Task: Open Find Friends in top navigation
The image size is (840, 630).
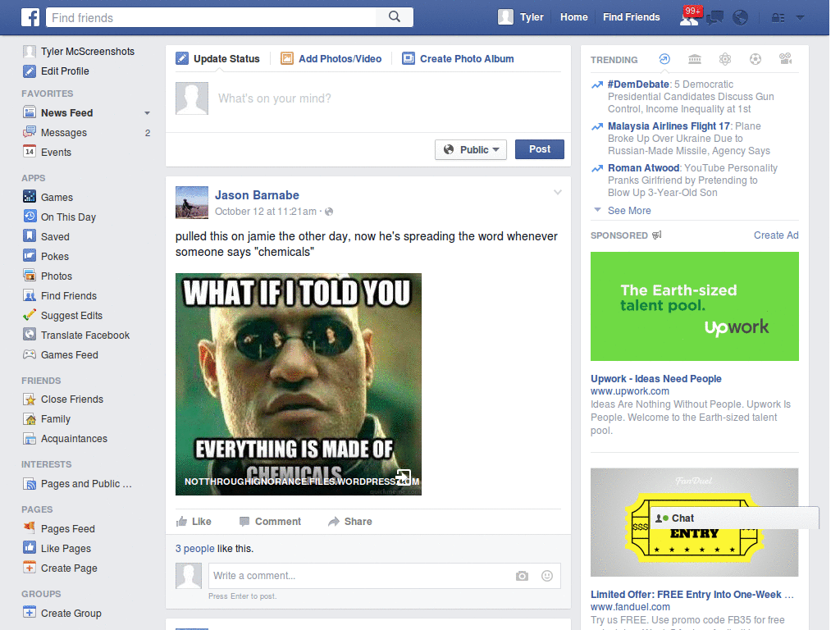Action: [631, 17]
